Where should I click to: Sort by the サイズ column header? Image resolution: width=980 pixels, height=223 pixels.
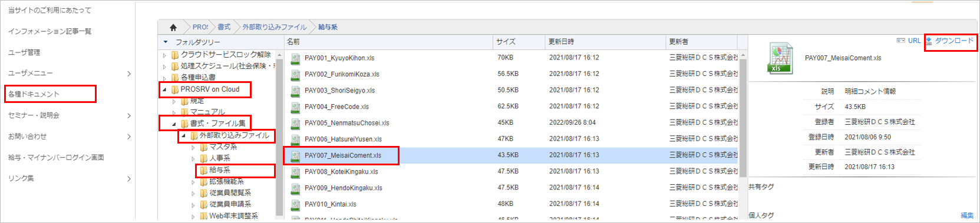pyautogui.click(x=519, y=42)
